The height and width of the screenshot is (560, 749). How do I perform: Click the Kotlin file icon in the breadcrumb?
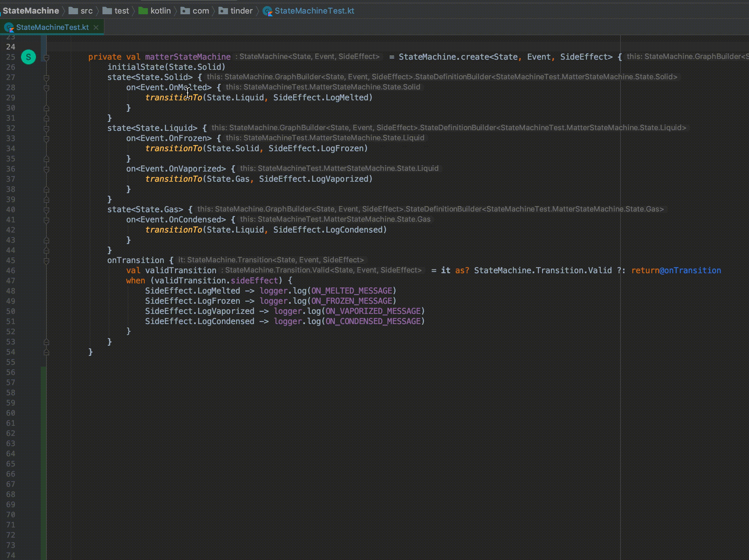[268, 11]
